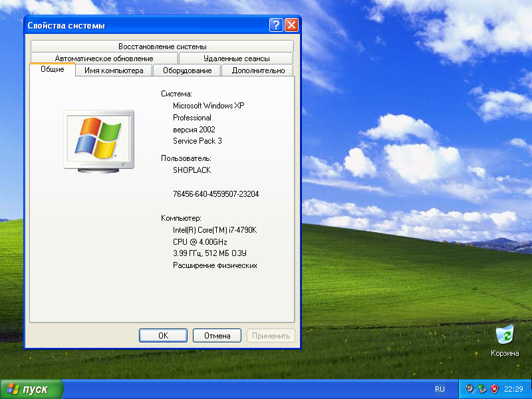This screenshot has width=532, height=399.
Task: Click the volume speaker tray icon
Action: (470, 389)
